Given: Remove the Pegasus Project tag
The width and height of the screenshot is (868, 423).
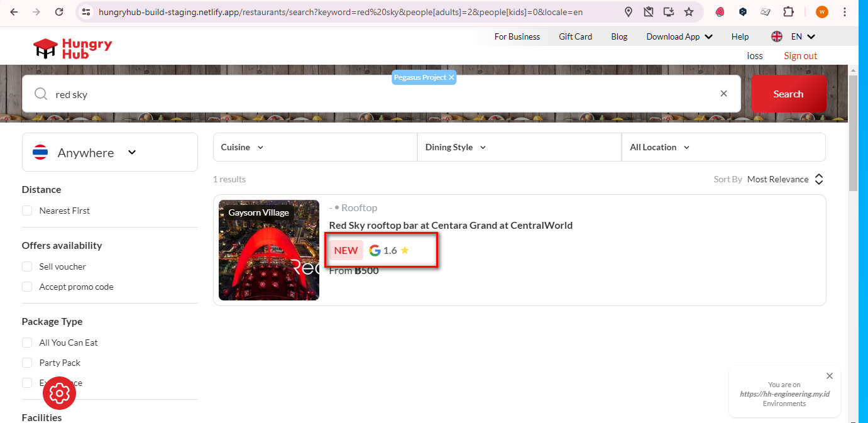Looking at the screenshot, I should tap(451, 77).
